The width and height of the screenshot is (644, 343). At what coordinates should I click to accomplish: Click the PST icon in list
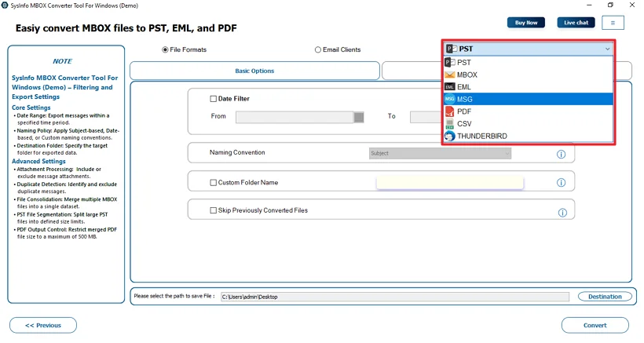[x=450, y=62]
